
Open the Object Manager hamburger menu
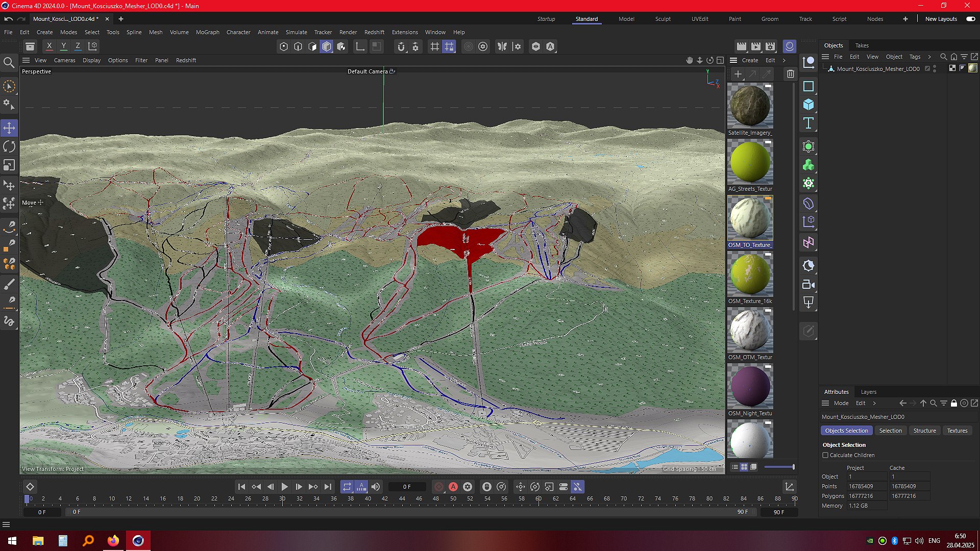[x=825, y=57]
